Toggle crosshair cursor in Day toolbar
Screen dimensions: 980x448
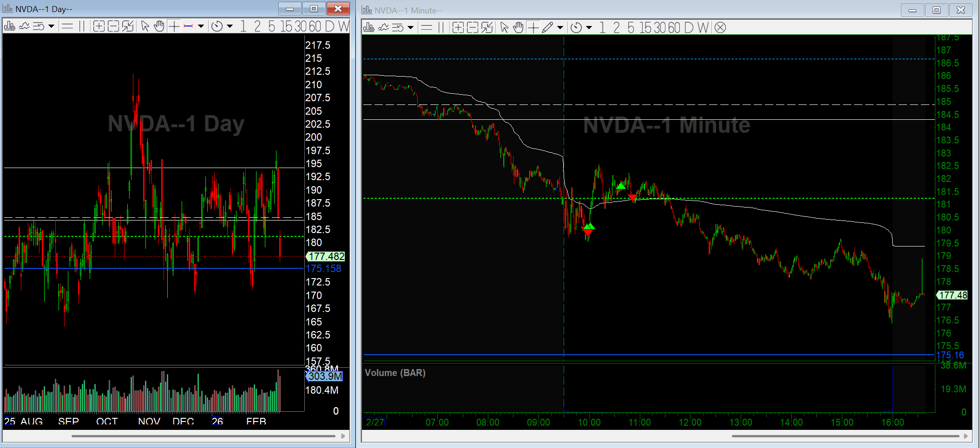174,26
